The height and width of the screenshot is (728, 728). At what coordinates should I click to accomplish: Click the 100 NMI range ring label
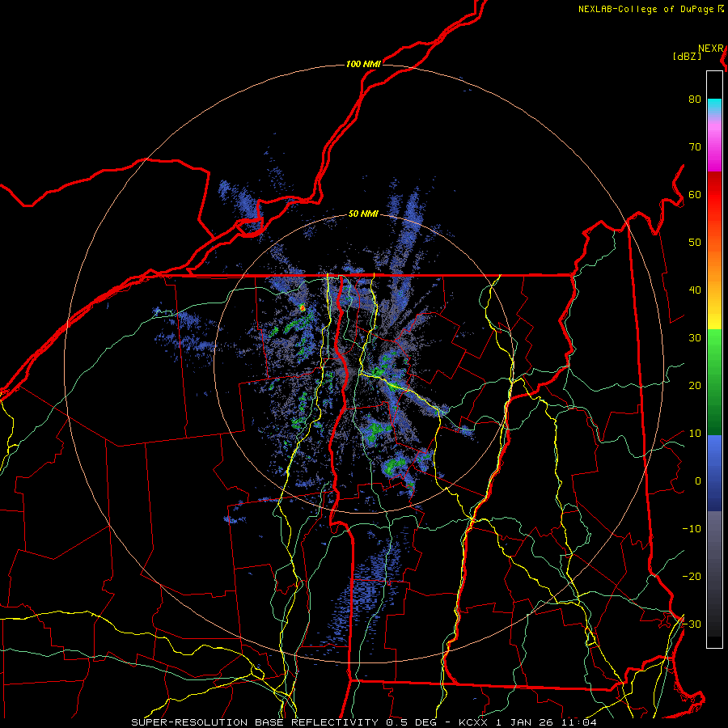[x=363, y=64]
